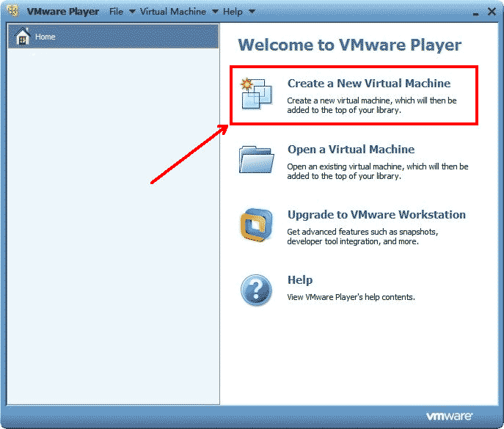
Task: Expand the dropdown arrow next to File
Action: (132, 12)
